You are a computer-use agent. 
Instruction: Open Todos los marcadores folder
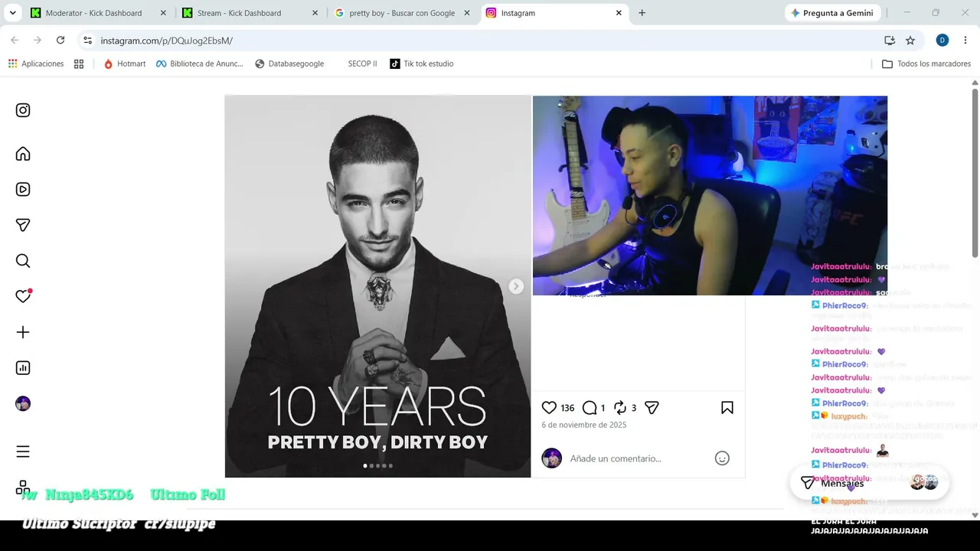926,64
